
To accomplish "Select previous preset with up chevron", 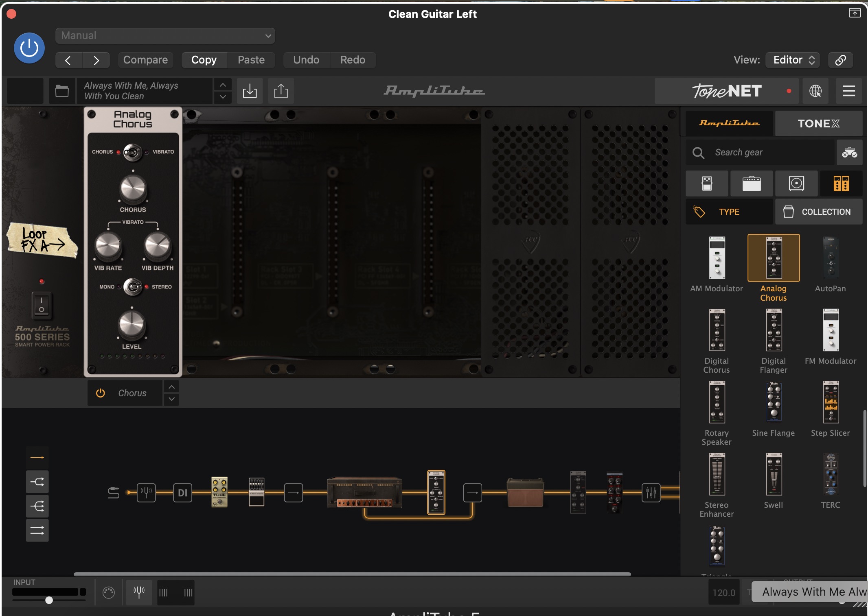I will pos(223,85).
